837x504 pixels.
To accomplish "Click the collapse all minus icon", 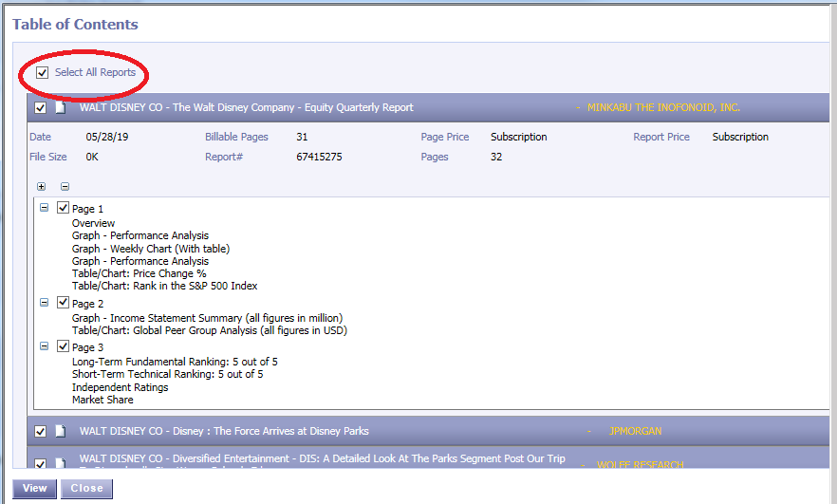I will (65, 187).
